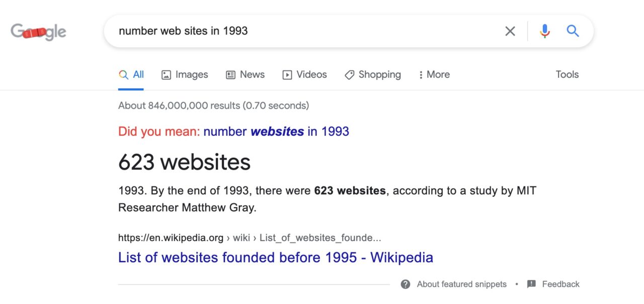Click the About featured snippets link
The height and width of the screenshot is (304, 644).
(x=461, y=284)
